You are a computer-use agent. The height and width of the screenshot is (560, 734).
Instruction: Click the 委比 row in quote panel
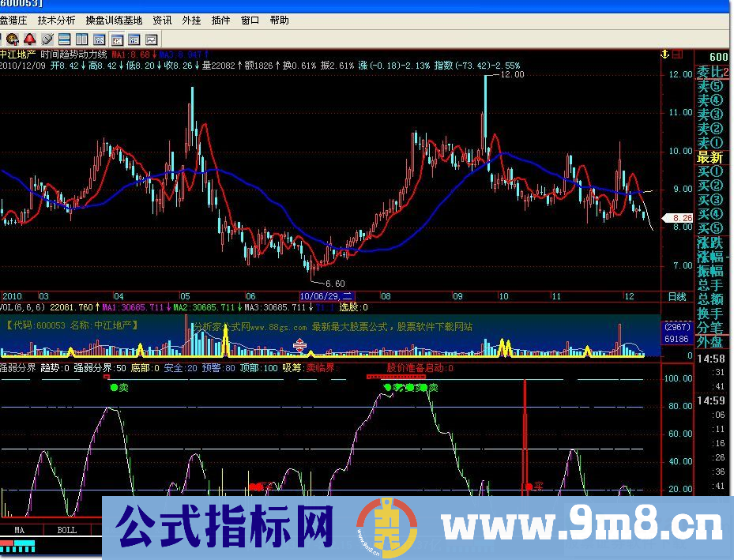pos(713,72)
